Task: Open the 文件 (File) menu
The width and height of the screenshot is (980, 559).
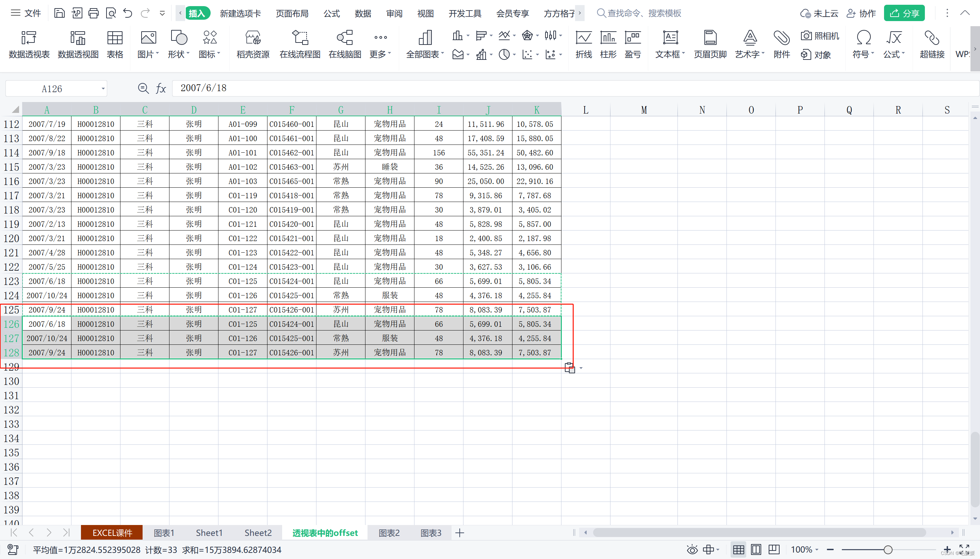Action: 26,14
